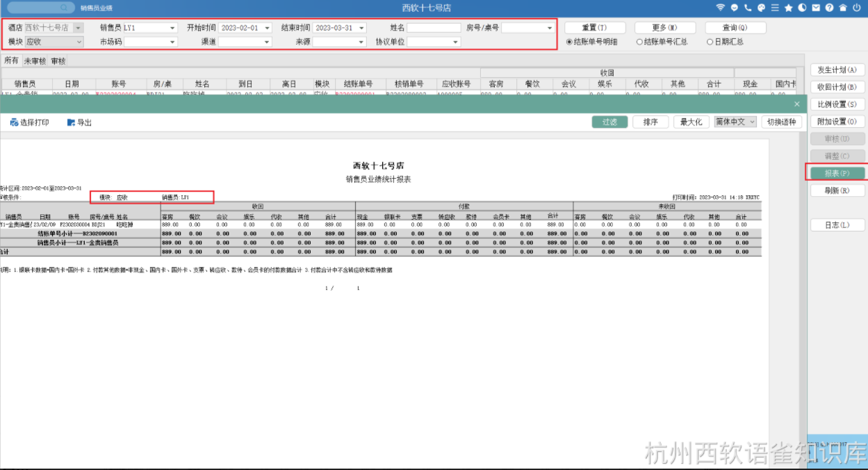The width and height of the screenshot is (868, 470).
Task: Open the 开始时间 start date dropdown
Action: click(x=267, y=28)
